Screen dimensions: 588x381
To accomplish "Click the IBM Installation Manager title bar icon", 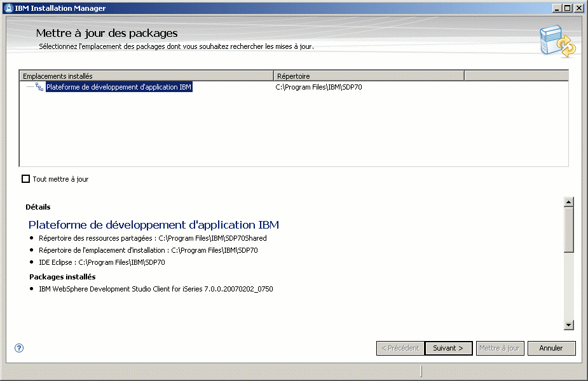I will [9, 8].
